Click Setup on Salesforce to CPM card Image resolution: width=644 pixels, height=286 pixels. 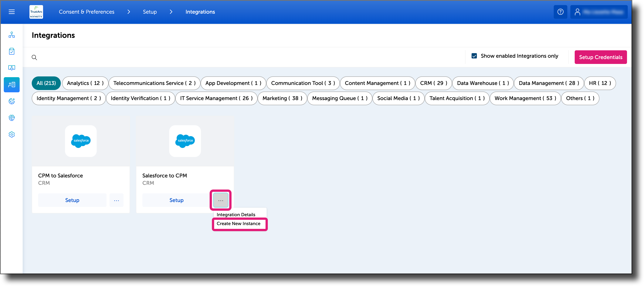176,200
